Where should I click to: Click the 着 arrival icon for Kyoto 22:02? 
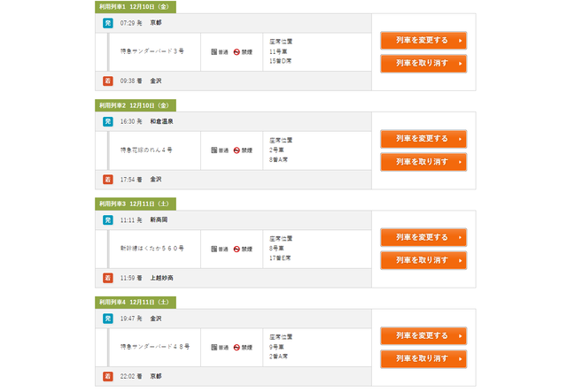click(107, 376)
